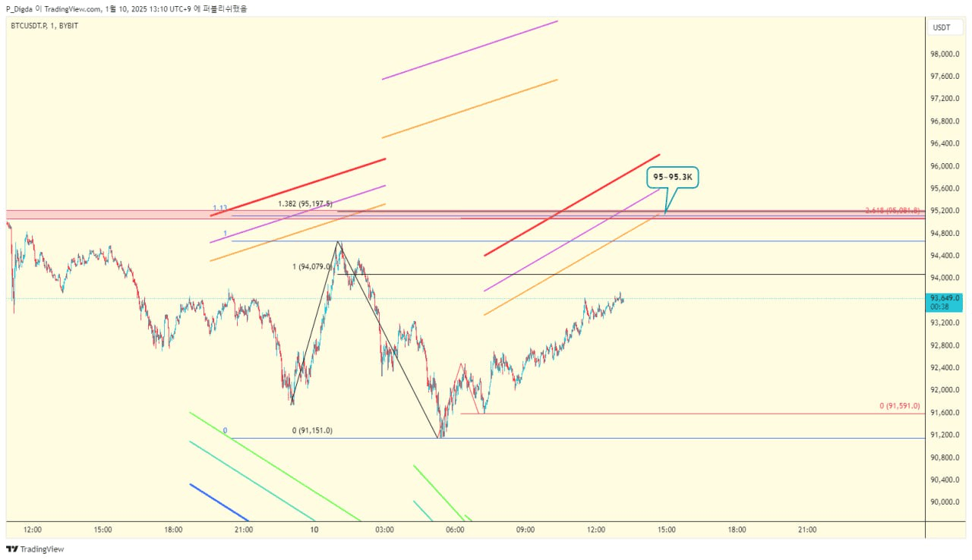Select the blue 1.13 fib level label
The image size is (972, 560).
coord(220,208)
